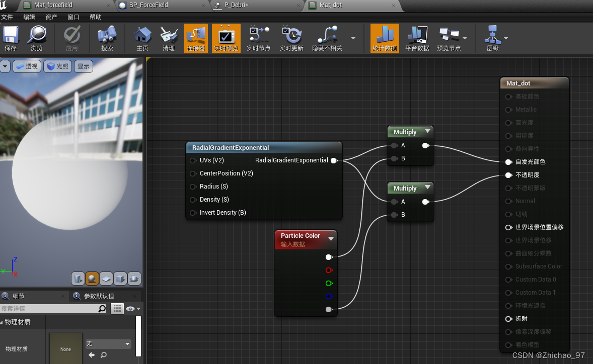Click the 光照 (Lit) viewport button
This screenshot has height=364, width=593.
click(57, 66)
